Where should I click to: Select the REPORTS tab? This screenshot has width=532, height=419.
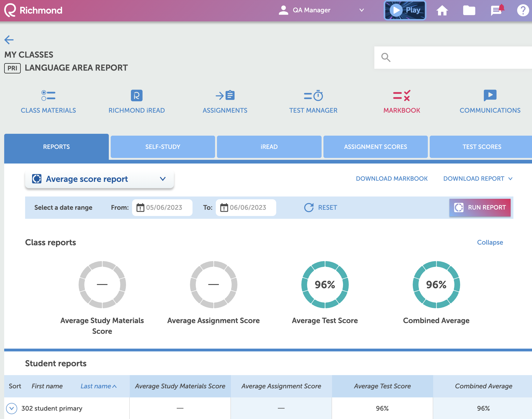pos(57,147)
